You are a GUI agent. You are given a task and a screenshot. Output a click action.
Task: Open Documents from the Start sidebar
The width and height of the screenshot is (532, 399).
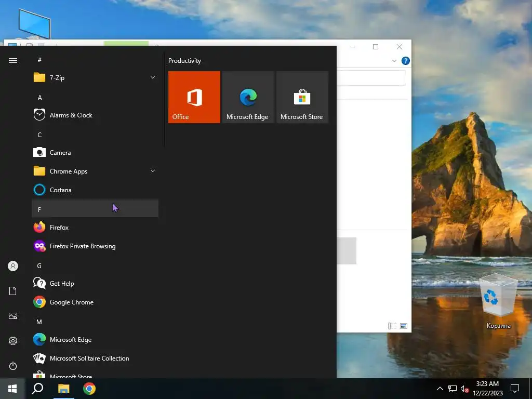pyautogui.click(x=13, y=291)
